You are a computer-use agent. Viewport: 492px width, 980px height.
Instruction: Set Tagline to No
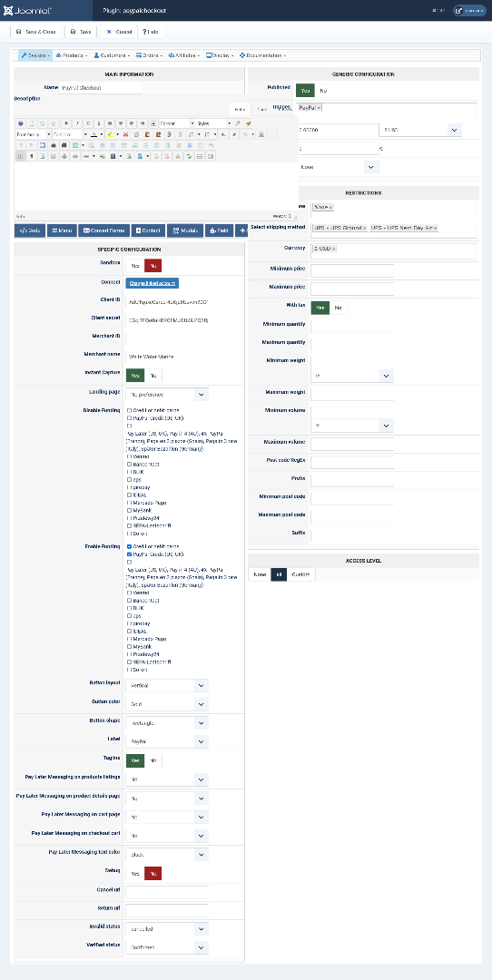tap(153, 760)
